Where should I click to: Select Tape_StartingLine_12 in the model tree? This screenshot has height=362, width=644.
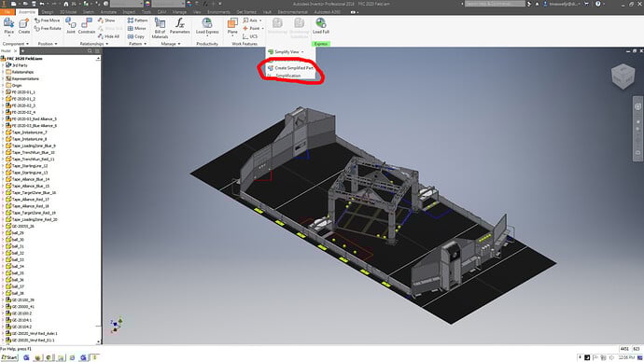click(x=30, y=166)
